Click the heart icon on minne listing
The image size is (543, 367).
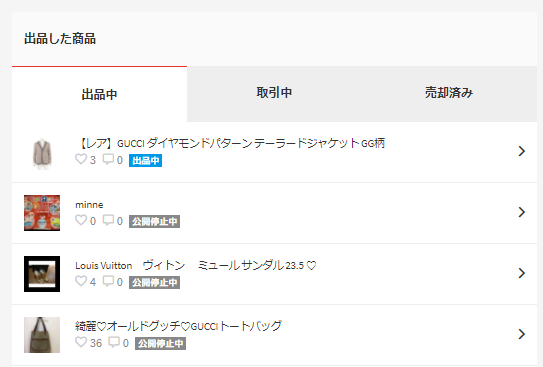coord(81,220)
